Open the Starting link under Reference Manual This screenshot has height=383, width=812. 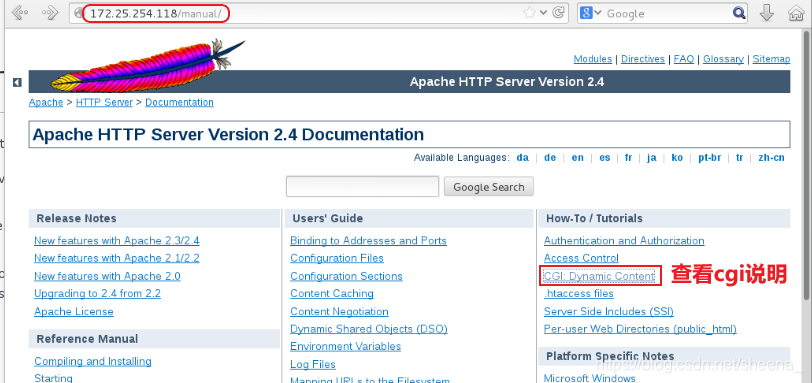(x=53, y=378)
